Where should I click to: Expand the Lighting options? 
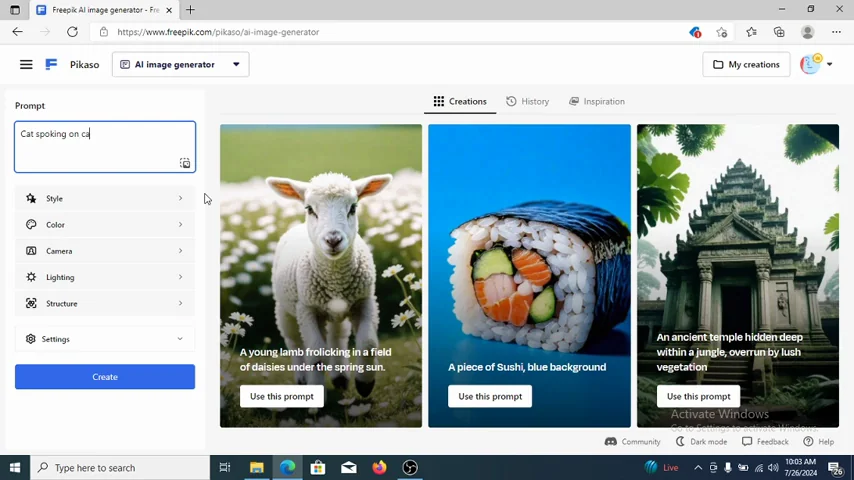pos(105,277)
